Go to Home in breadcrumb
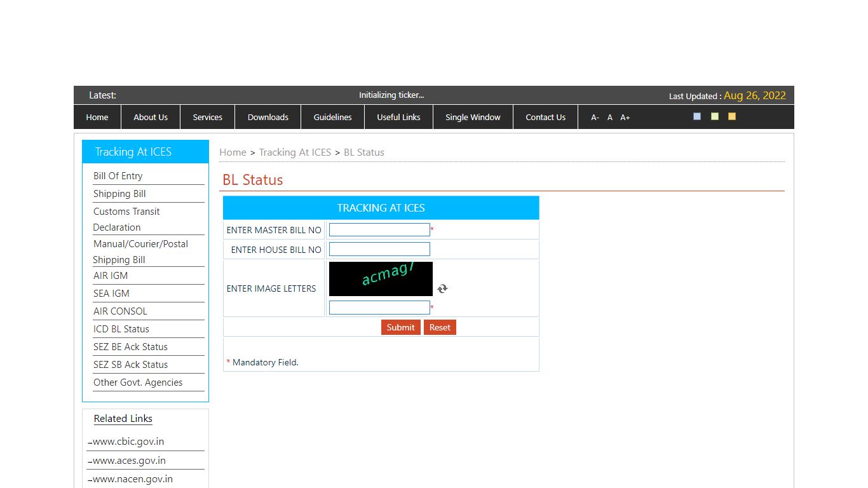The width and height of the screenshot is (868, 488). (233, 152)
